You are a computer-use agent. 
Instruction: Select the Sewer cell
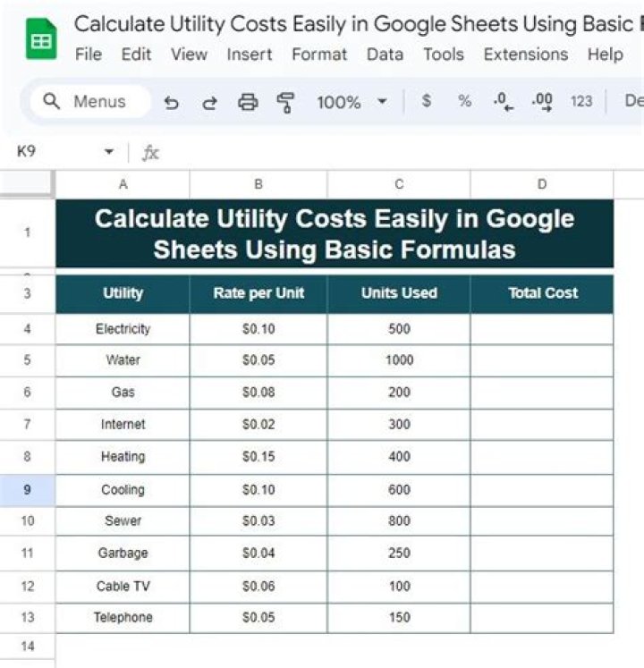coord(123,521)
